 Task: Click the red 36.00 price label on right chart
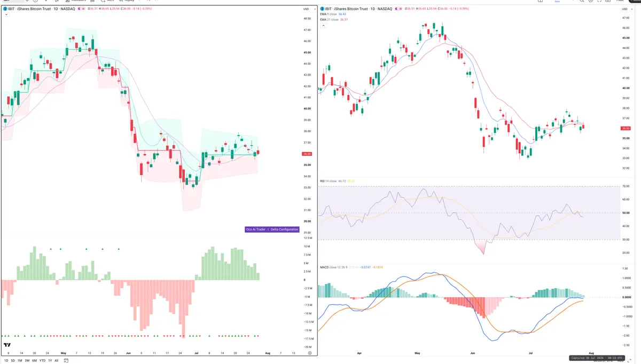[x=626, y=129]
